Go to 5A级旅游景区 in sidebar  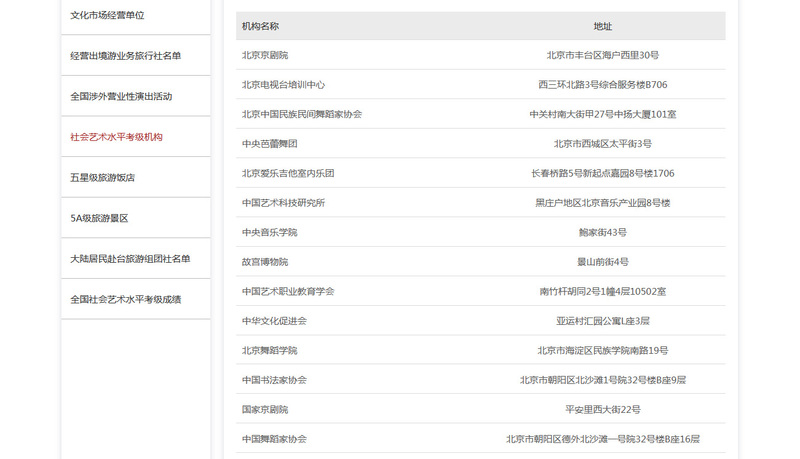tap(99, 218)
